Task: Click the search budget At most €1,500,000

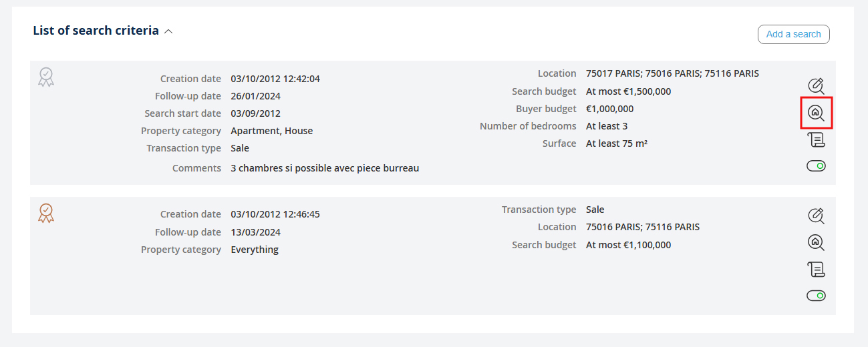Action: (x=628, y=91)
